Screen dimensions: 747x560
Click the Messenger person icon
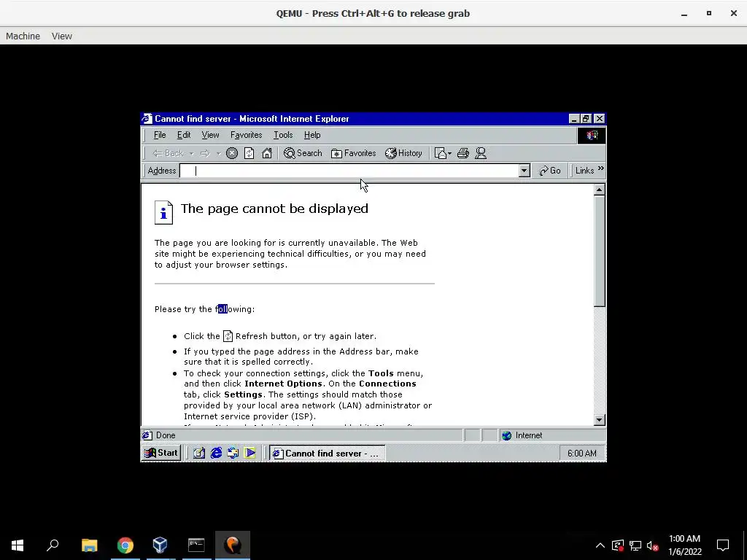(481, 153)
